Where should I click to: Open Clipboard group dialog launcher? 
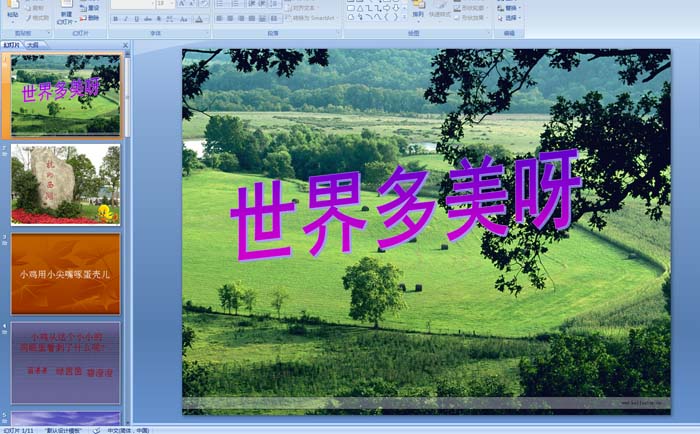(x=49, y=33)
